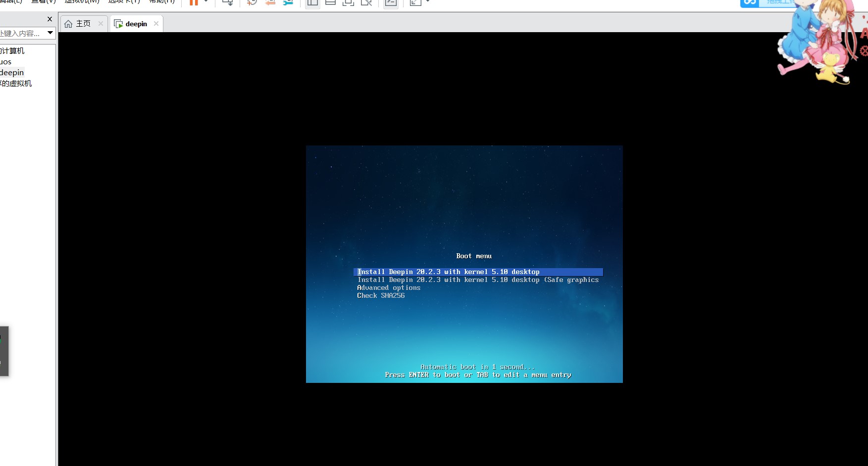The height and width of the screenshot is (466, 868).
Task: Open the 查看(V) menu
Action: pos(44,1)
